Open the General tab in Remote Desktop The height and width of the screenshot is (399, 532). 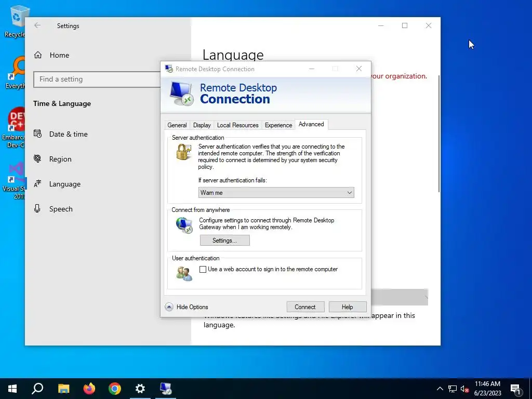coord(177,125)
